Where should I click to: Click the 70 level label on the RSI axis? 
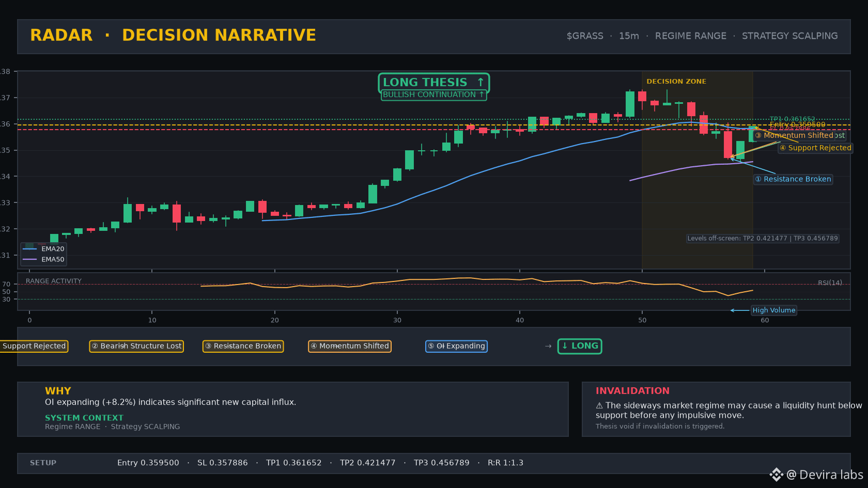click(6, 284)
